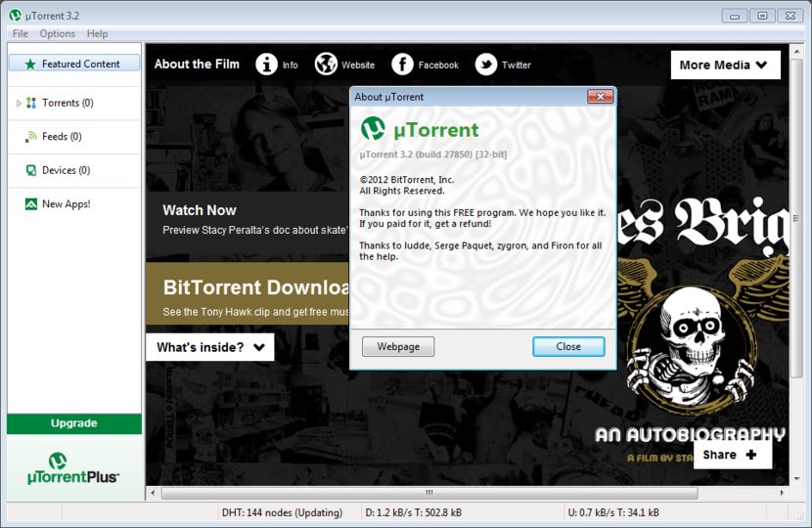812x528 pixels.
Task: Click the DHT: 144 nodes status text
Action: click(x=282, y=512)
